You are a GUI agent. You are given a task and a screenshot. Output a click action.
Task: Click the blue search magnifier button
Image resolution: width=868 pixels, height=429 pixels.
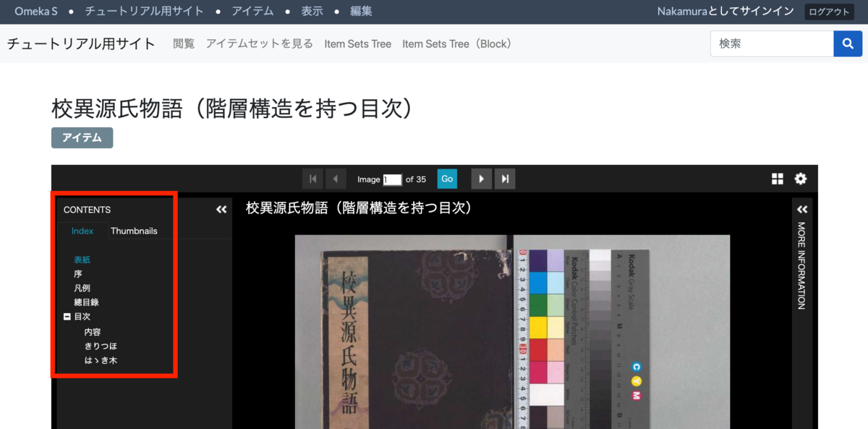[x=848, y=43]
